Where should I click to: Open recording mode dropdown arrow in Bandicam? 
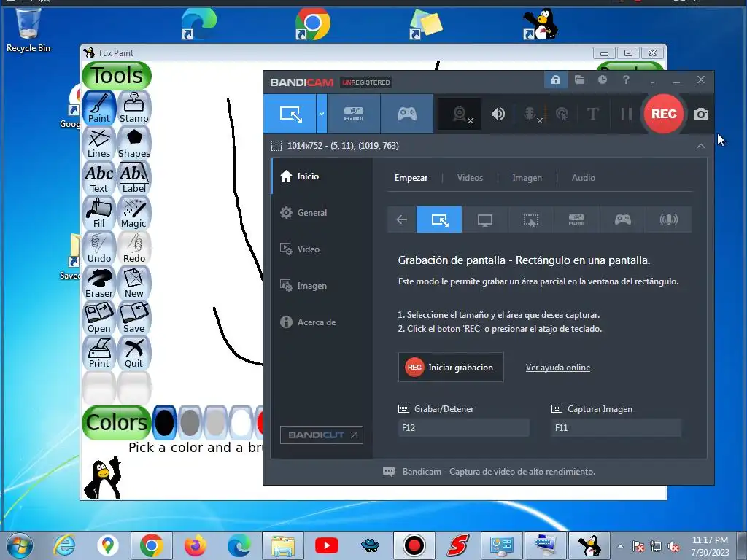[x=322, y=114]
